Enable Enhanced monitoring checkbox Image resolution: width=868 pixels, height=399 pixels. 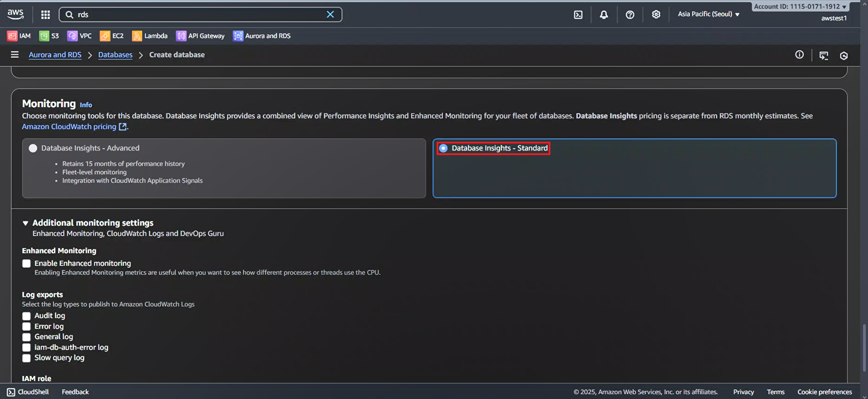pyautogui.click(x=27, y=264)
